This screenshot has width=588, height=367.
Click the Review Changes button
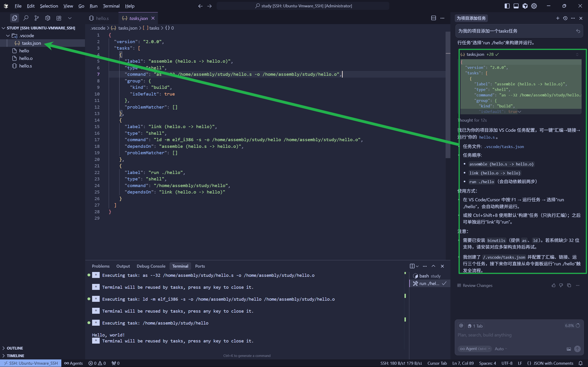tap(475, 285)
